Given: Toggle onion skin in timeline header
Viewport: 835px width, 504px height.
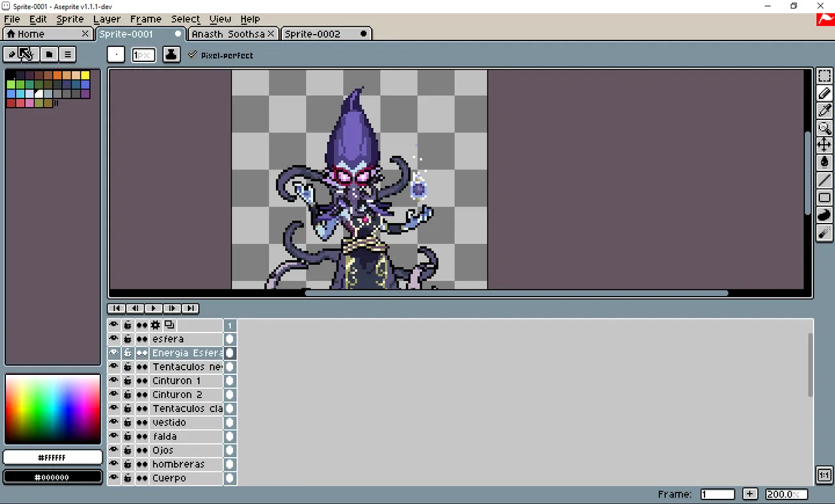Looking at the screenshot, I should (x=169, y=325).
